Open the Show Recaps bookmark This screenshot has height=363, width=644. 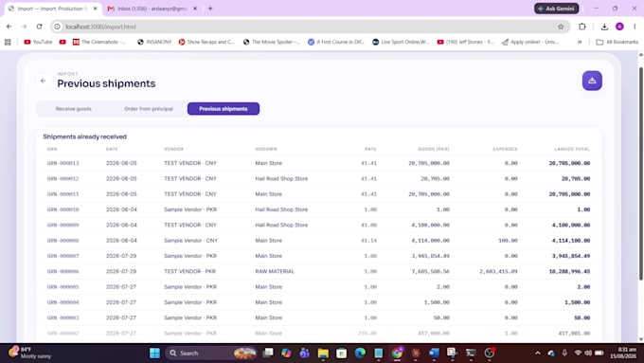click(206, 42)
